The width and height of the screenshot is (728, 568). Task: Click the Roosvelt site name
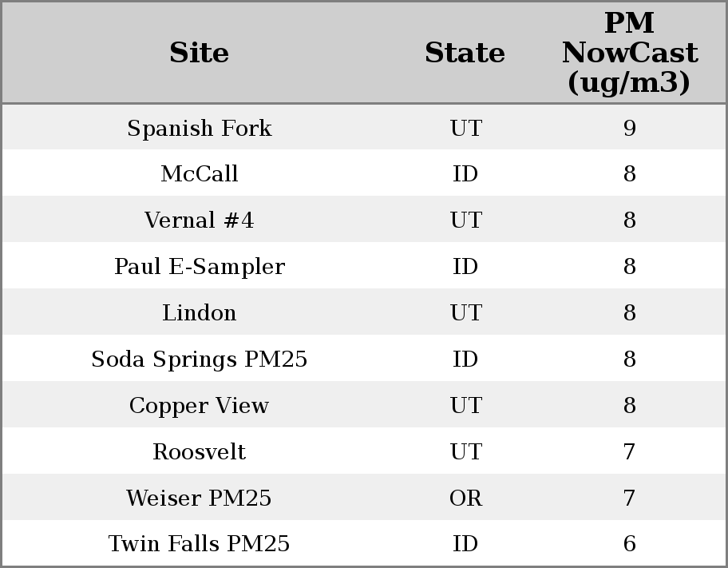pos(199,452)
